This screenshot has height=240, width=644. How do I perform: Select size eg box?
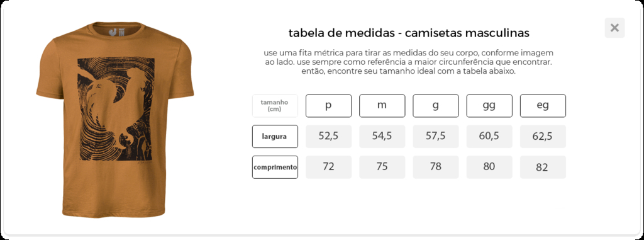tap(543, 106)
